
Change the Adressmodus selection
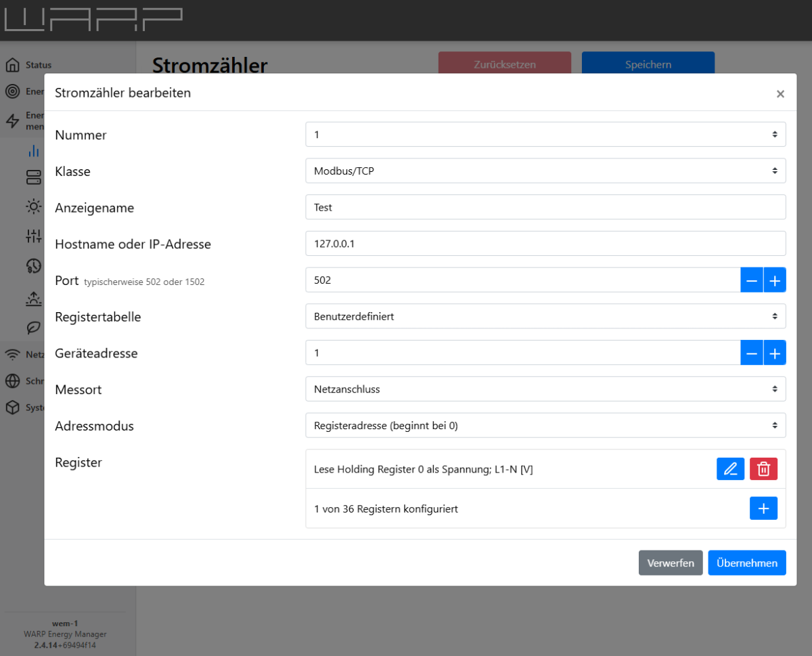[545, 426]
